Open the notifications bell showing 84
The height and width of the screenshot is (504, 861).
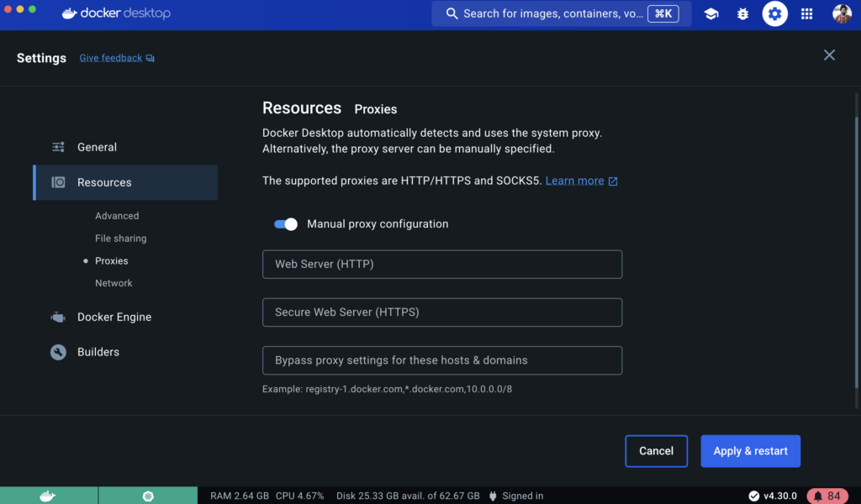click(827, 496)
